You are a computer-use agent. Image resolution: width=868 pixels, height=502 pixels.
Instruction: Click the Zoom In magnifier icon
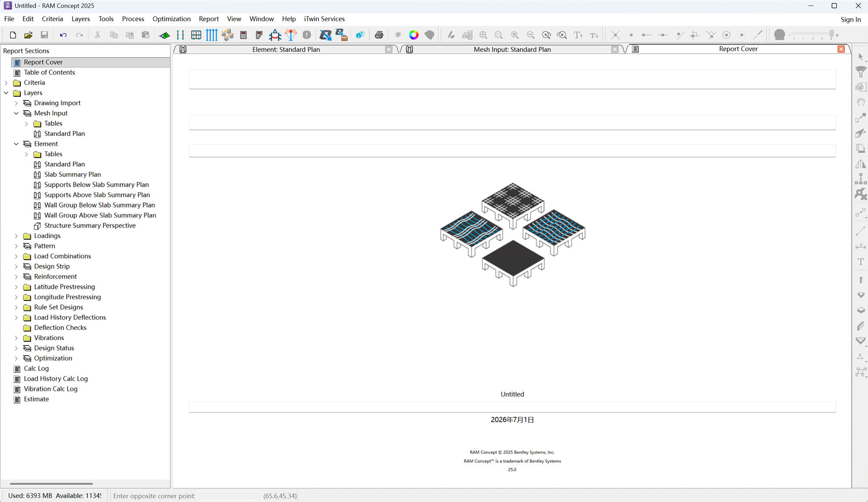[x=515, y=35]
